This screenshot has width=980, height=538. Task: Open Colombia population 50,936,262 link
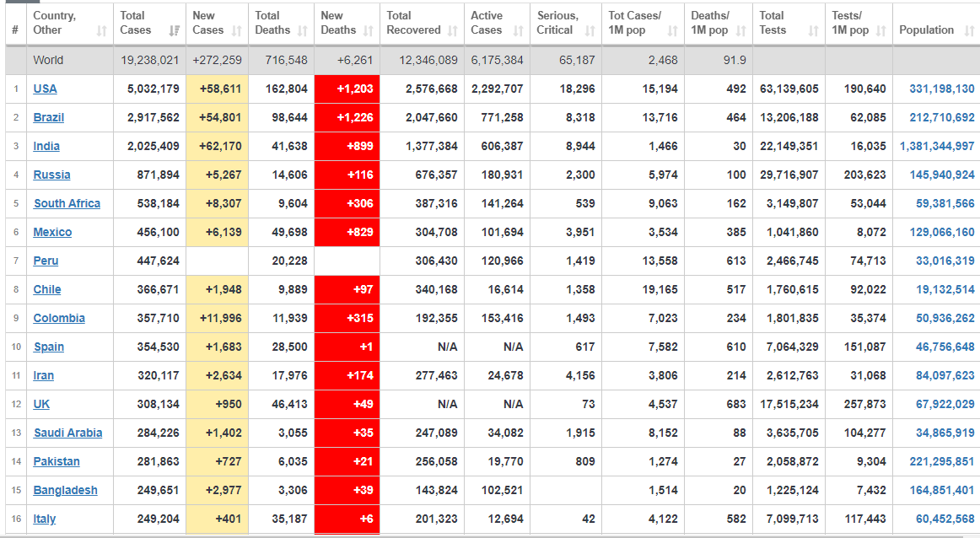[945, 319]
